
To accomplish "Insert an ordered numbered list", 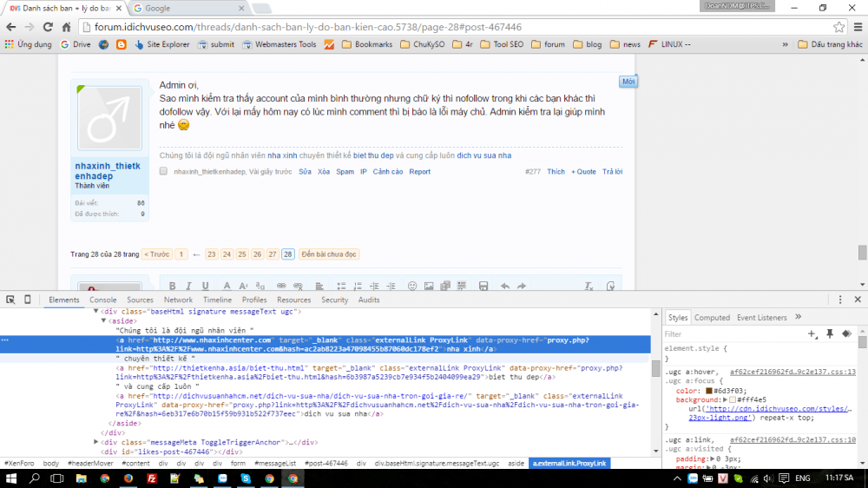I will click(x=358, y=286).
